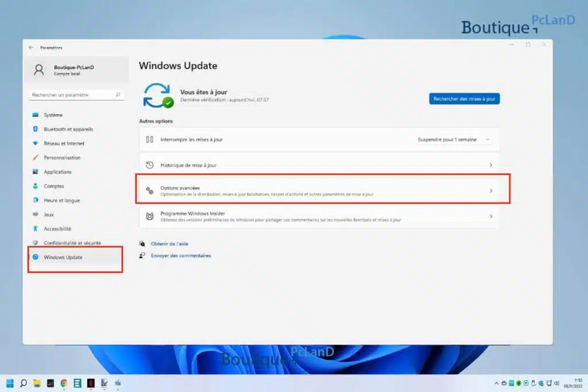Image resolution: width=588 pixels, height=392 pixels.
Task: Click the Système monitor icon
Action: [x=35, y=115]
